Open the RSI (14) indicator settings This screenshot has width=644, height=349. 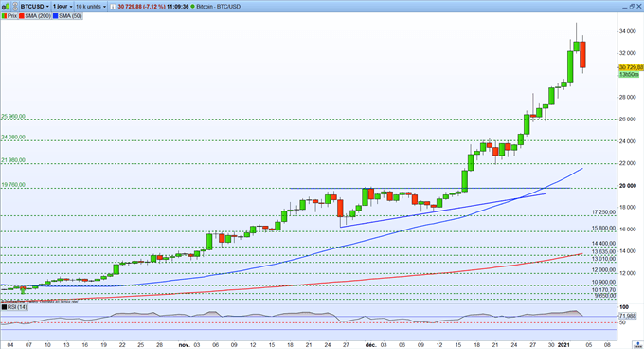pos(17,307)
